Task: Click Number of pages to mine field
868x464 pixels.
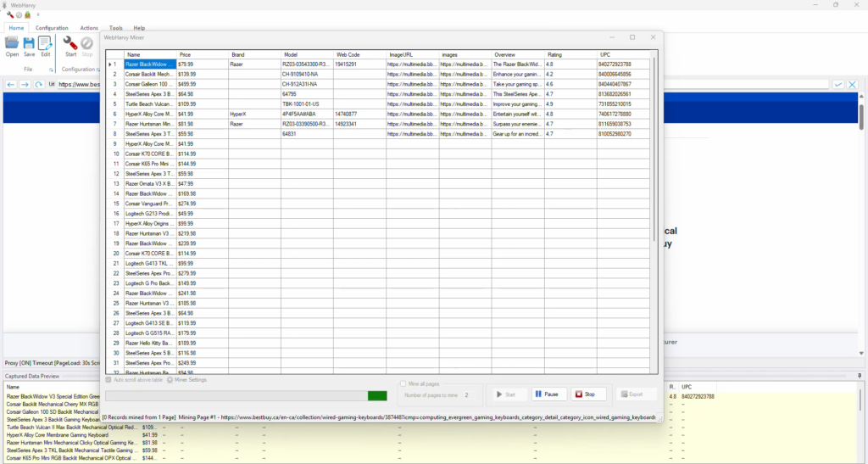Action: pyautogui.click(x=470, y=395)
